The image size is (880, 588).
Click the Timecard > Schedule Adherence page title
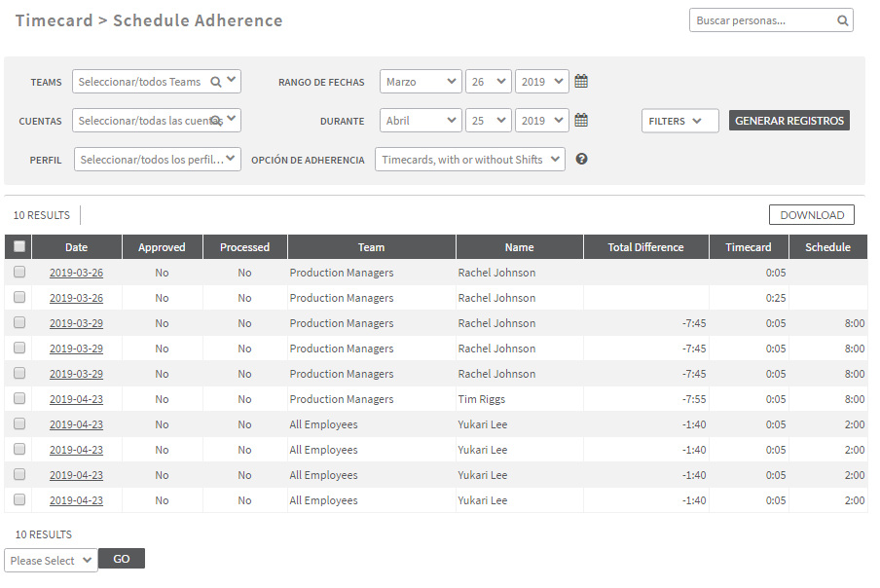click(x=149, y=20)
